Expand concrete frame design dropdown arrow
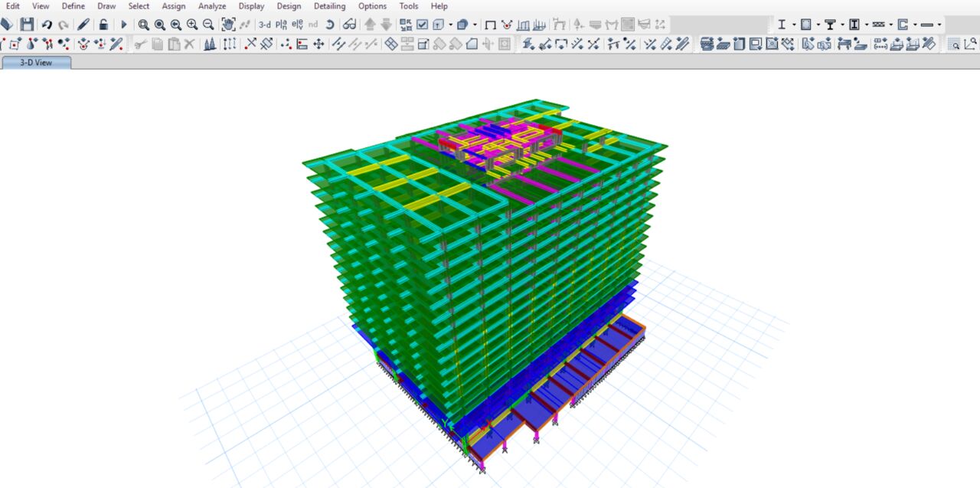 click(818, 25)
